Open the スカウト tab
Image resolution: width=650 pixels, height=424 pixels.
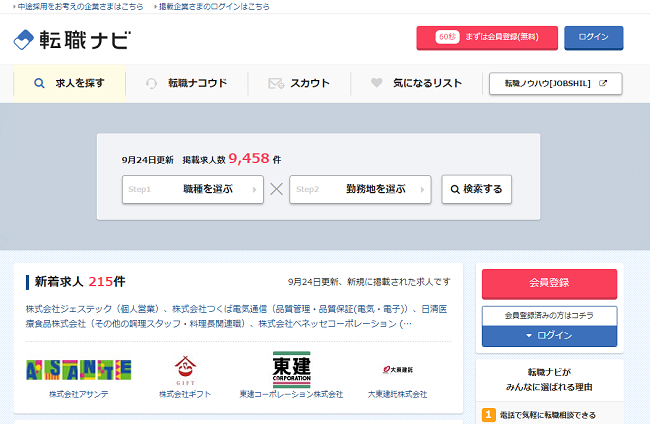tap(299, 83)
